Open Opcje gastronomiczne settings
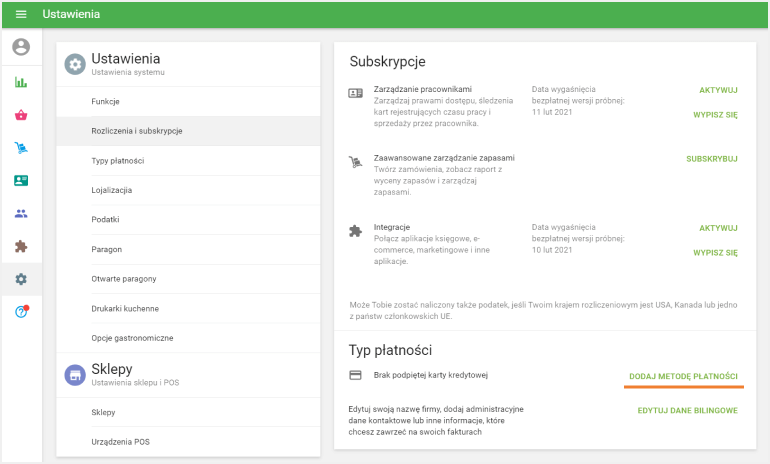Viewport: 770px width, 464px height. 189,338
